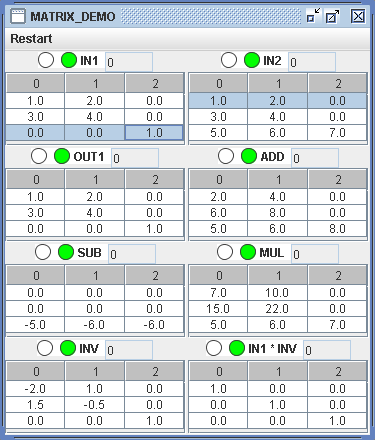Focus the SUB value field
375x440 pixels.
point(132,254)
